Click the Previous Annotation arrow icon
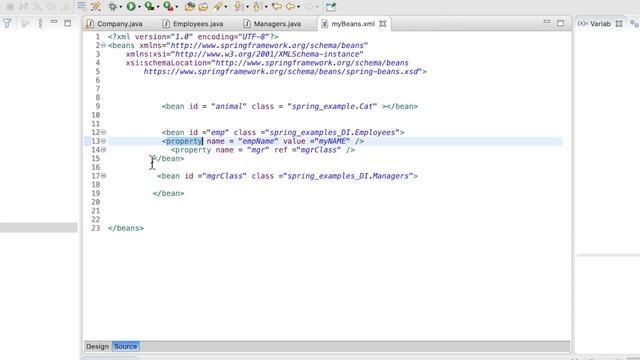The height and width of the screenshot is (360, 640). click(x=257, y=7)
